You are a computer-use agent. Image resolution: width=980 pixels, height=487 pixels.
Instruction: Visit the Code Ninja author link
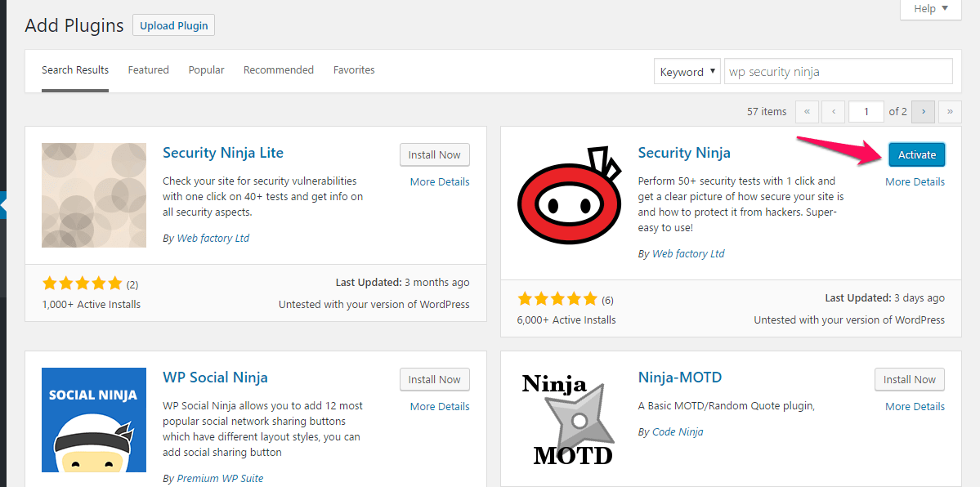678,432
